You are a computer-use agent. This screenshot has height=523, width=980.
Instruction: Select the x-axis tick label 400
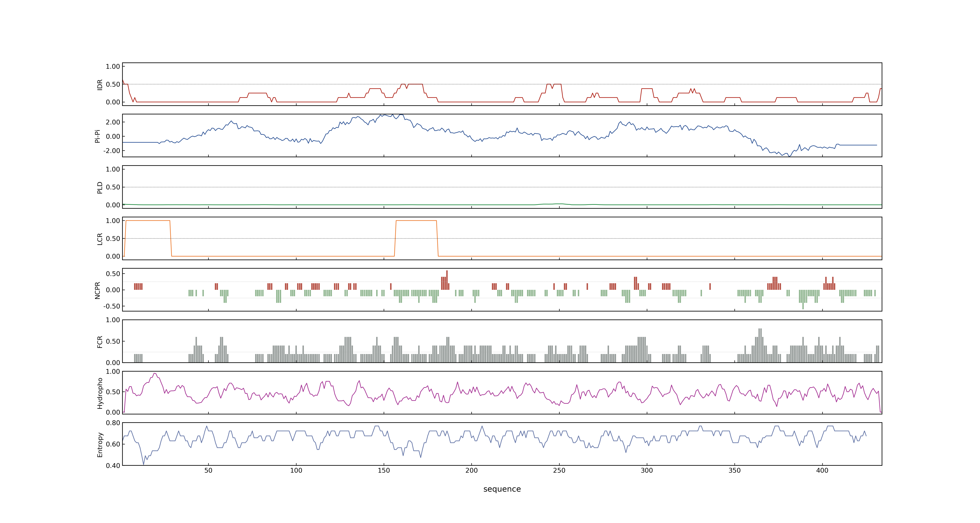[822, 470]
